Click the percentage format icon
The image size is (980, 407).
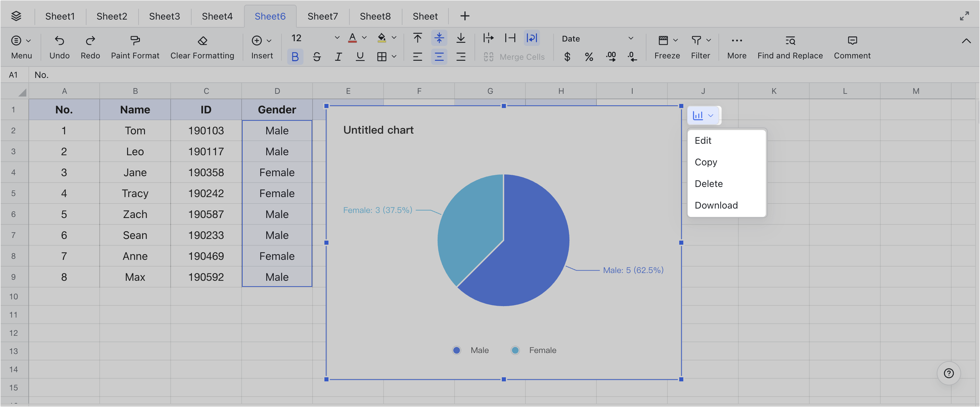point(589,57)
